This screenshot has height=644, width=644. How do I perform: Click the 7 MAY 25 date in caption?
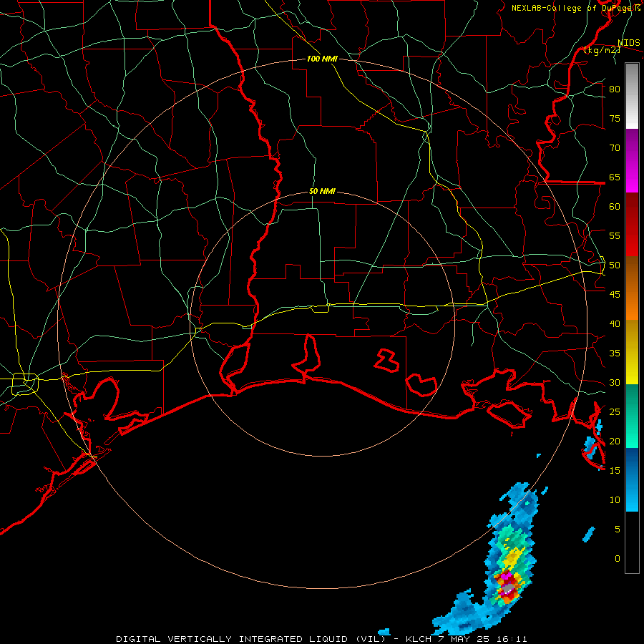point(464,639)
